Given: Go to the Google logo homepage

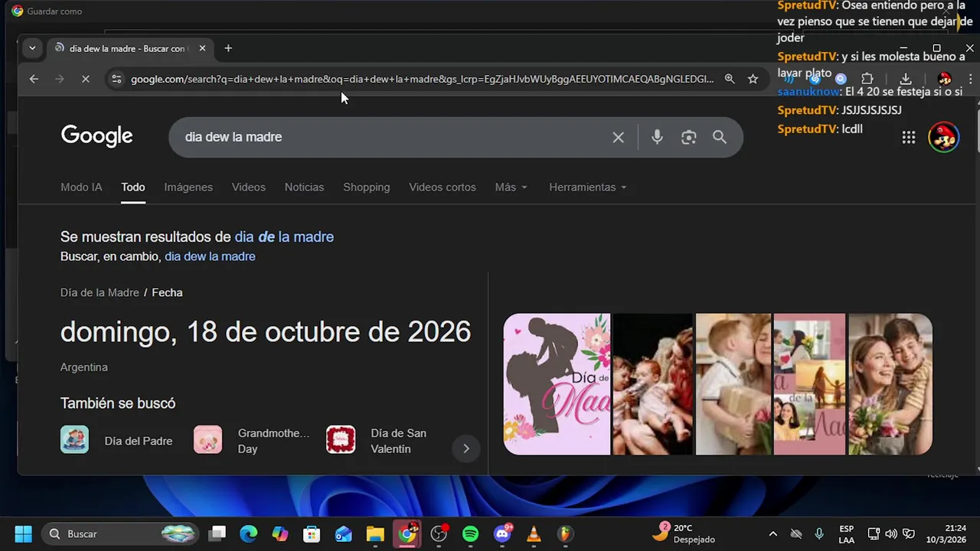Looking at the screenshot, I should coord(96,136).
